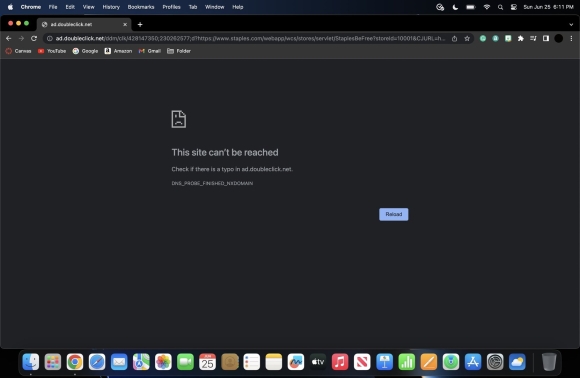Open Chrome's three-dot menu
The height and width of the screenshot is (378, 580).
click(571, 38)
